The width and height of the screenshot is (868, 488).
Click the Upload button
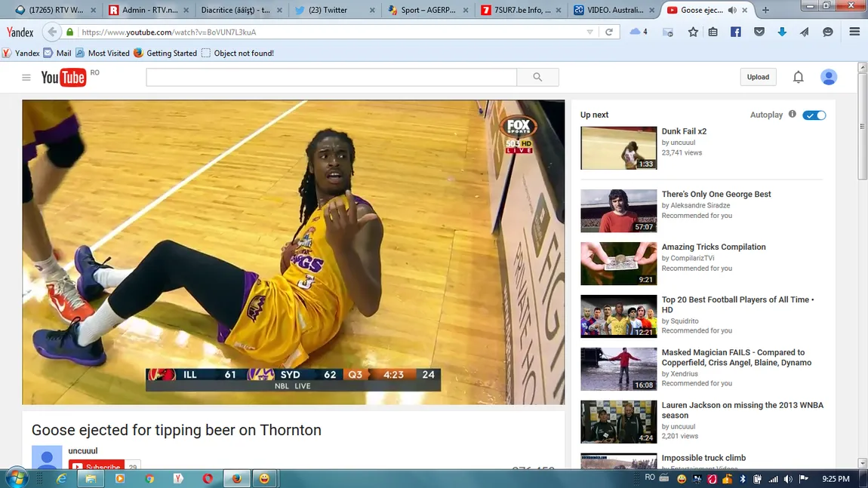point(758,77)
